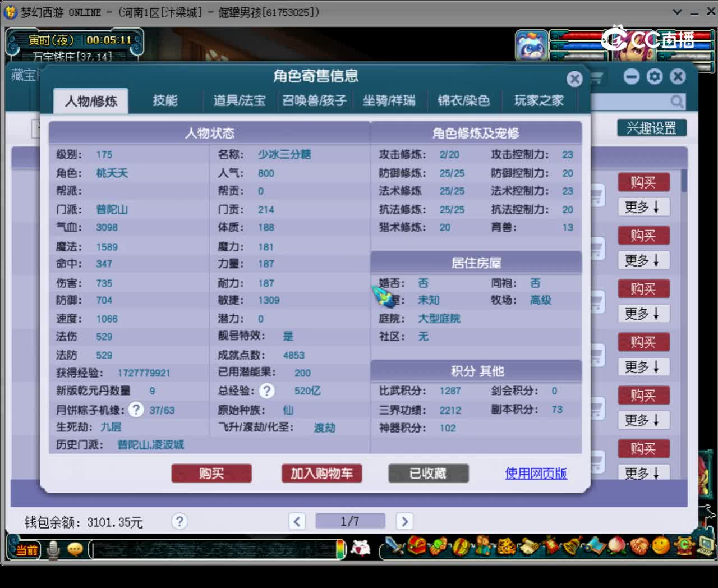Click the listing vertical scrollbar
This screenshot has width=718, height=588.
coord(684,181)
